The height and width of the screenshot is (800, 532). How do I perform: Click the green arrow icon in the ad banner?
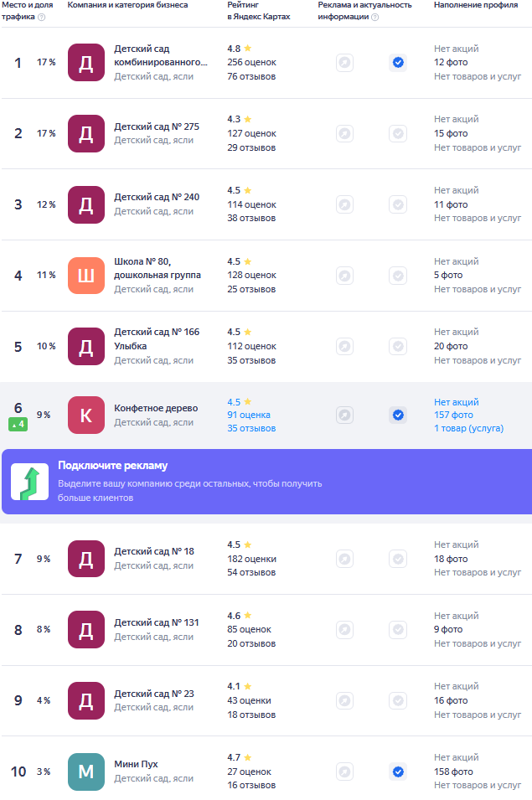(29, 482)
